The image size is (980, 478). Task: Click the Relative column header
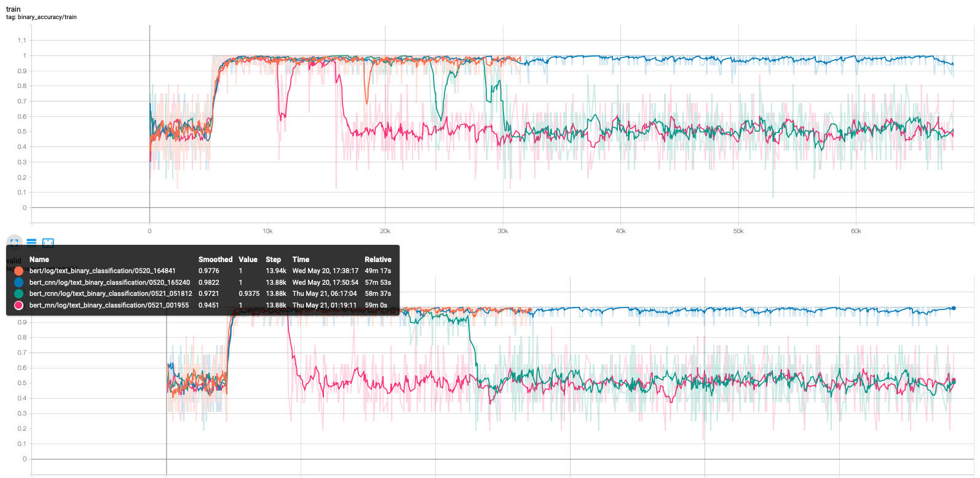tap(378, 260)
